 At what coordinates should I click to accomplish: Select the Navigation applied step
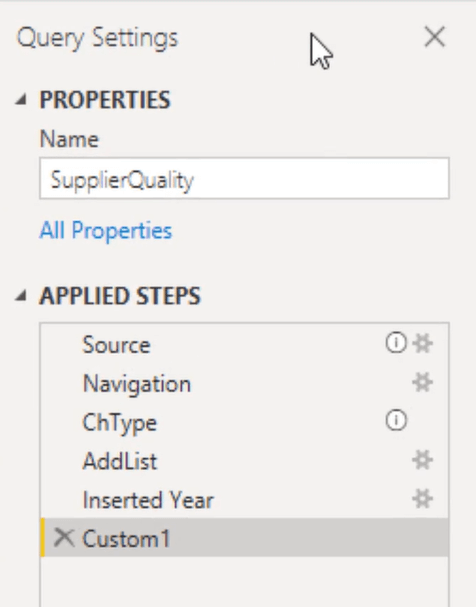click(x=244, y=383)
